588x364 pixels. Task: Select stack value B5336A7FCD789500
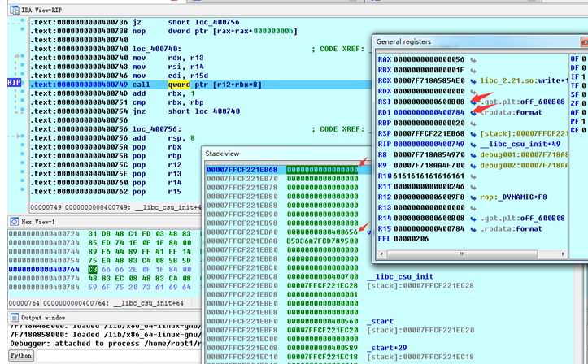[x=323, y=240]
